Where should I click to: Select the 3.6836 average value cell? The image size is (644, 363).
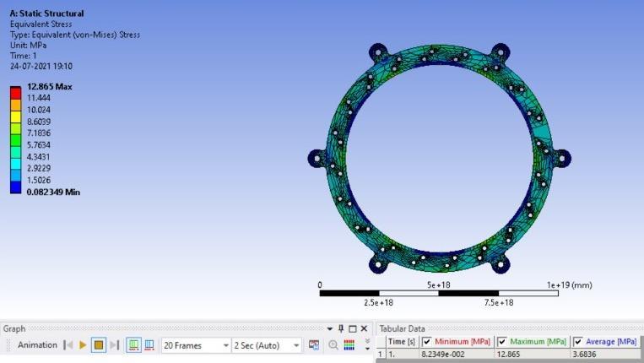(606, 355)
